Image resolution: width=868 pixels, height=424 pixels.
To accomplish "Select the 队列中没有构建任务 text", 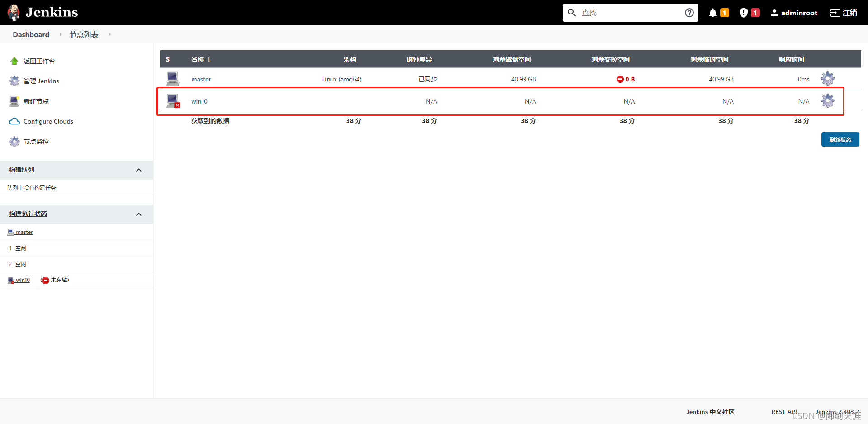I will click(x=32, y=187).
